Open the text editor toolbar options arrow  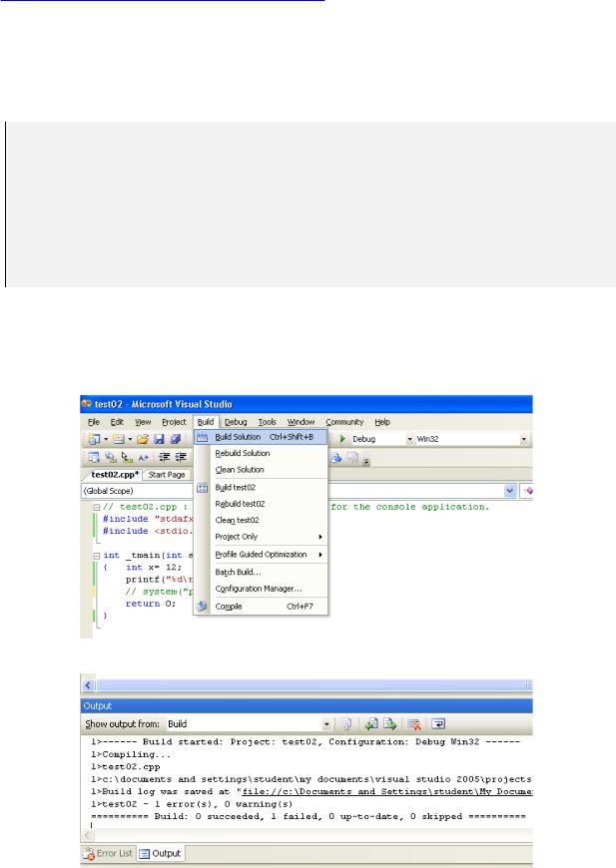pyautogui.click(x=366, y=462)
